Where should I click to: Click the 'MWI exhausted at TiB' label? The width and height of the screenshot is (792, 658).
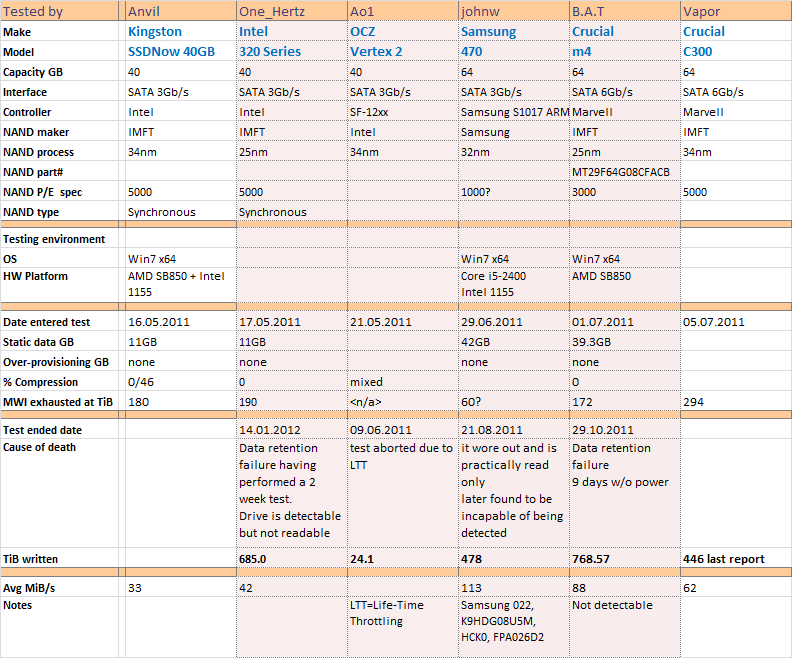point(58,402)
